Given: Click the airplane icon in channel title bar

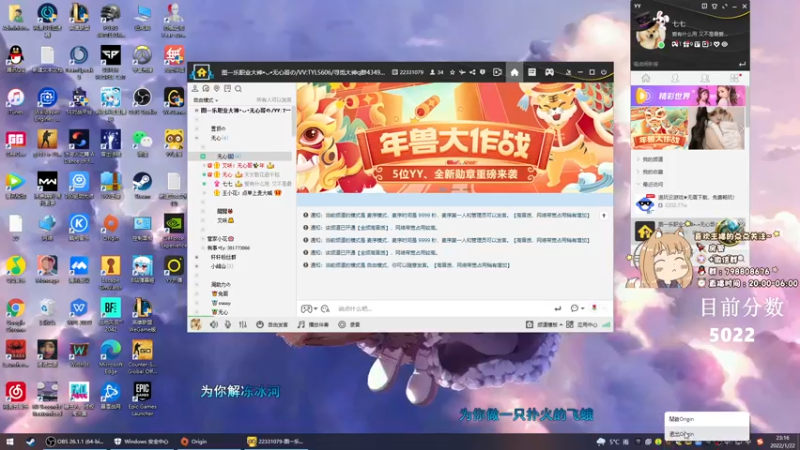Looking at the screenshot, I should 462,72.
